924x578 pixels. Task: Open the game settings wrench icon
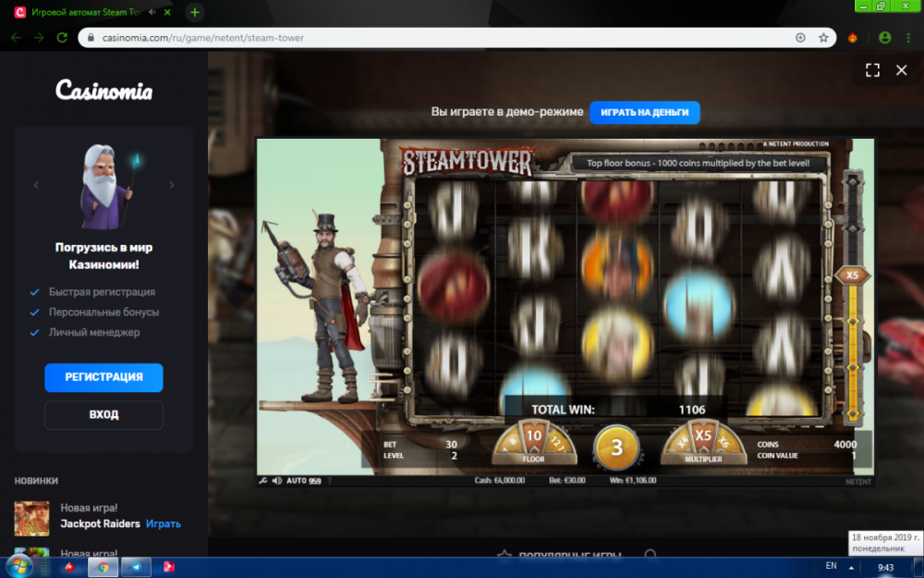(x=263, y=481)
